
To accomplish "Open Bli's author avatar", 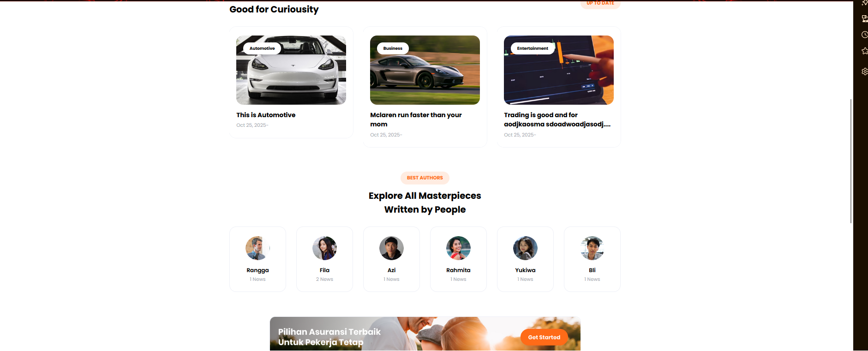I will 592,248.
